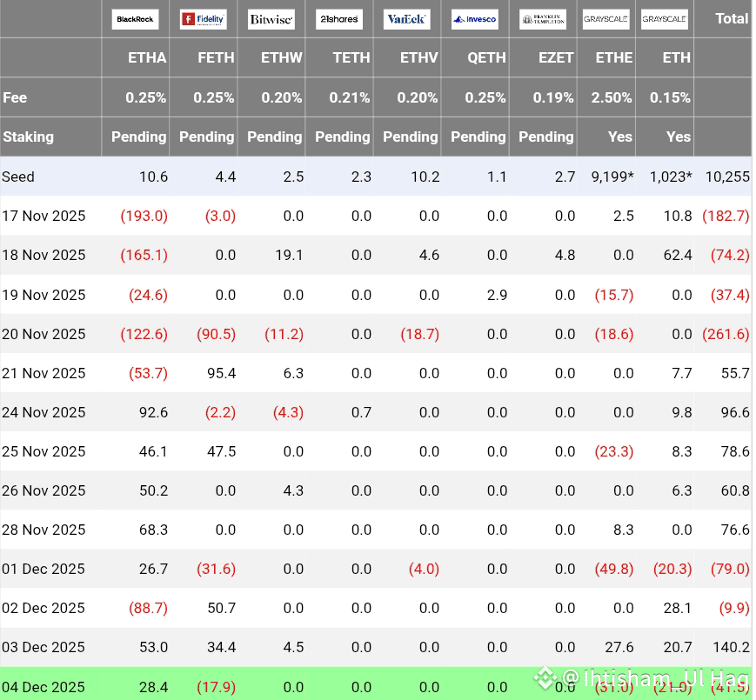Click the 26 Nov 2025 date
Viewport: 756px width, 700px height.
coord(43,490)
